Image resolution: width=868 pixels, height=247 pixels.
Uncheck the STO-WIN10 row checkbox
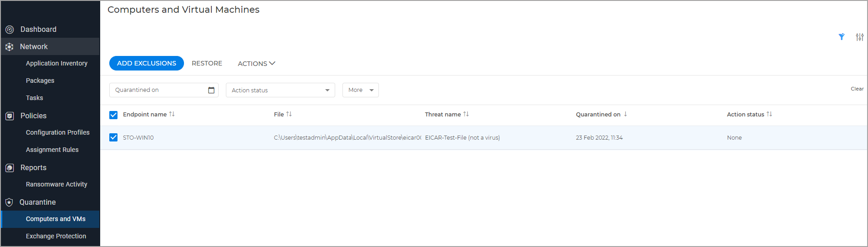point(113,137)
